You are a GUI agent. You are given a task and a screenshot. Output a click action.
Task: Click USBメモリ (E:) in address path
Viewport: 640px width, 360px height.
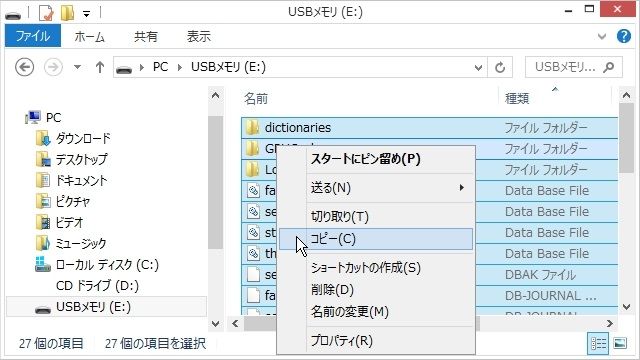228,67
